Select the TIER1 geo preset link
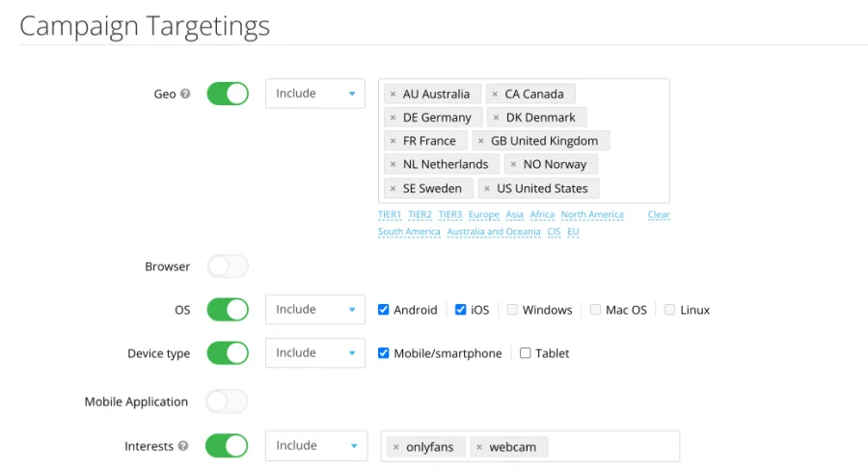 tap(390, 215)
